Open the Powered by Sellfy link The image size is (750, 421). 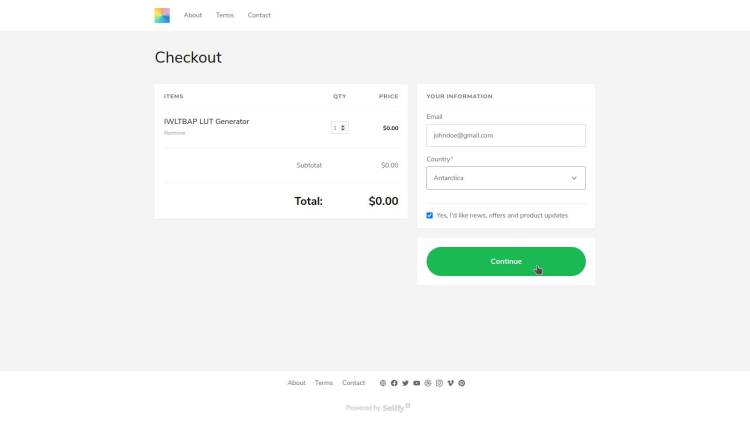[x=378, y=408]
